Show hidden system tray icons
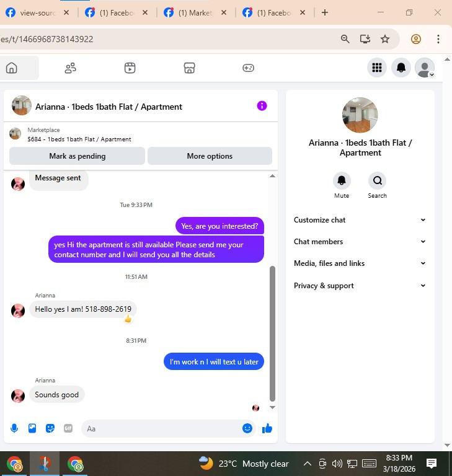 coord(308,463)
